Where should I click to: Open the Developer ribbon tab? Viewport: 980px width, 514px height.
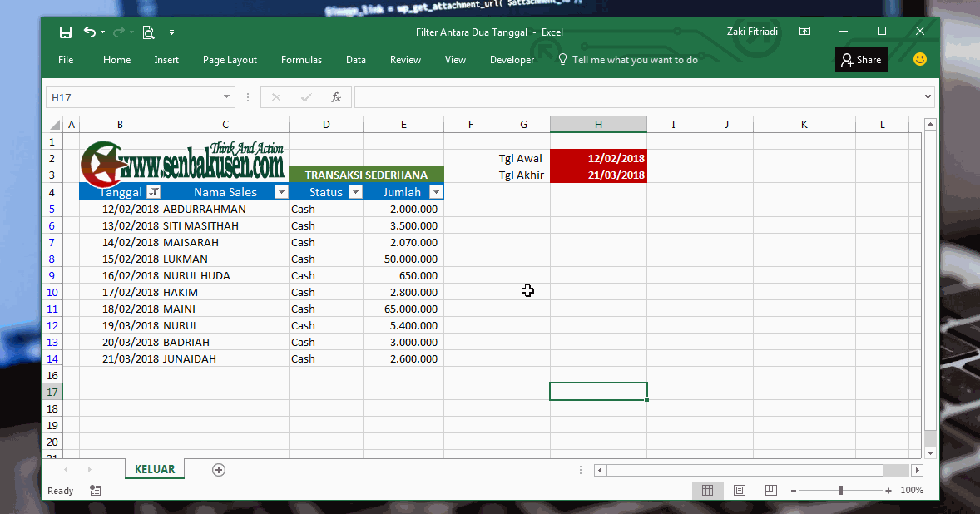(x=512, y=59)
